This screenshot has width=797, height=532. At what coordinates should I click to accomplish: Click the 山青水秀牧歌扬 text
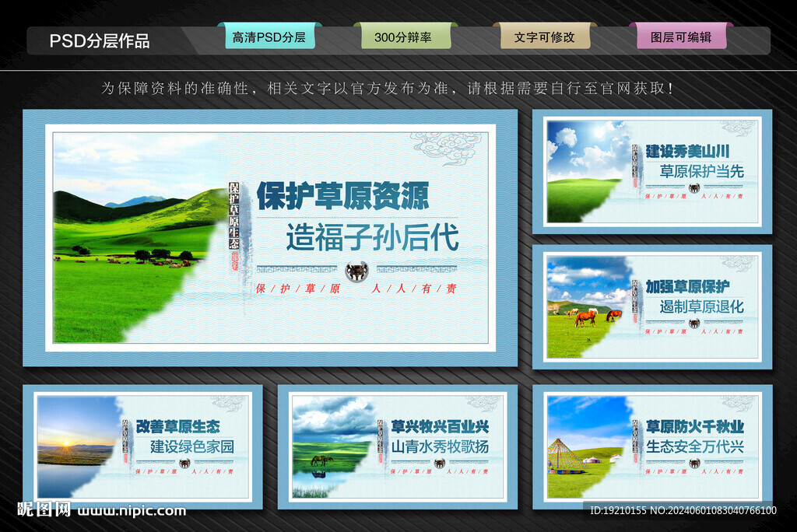pyautogui.click(x=441, y=446)
